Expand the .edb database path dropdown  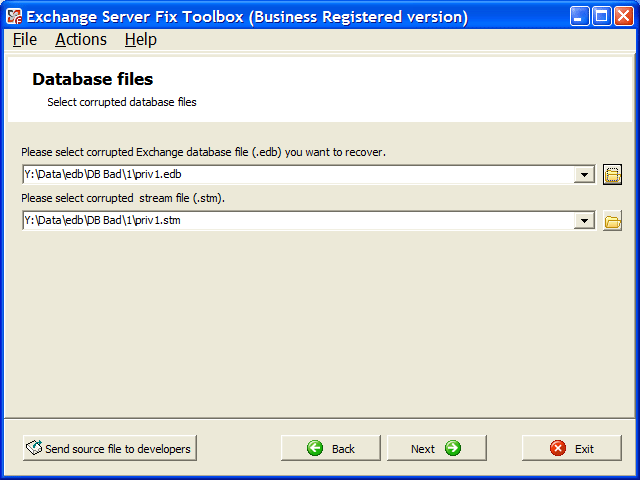[585, 175]
